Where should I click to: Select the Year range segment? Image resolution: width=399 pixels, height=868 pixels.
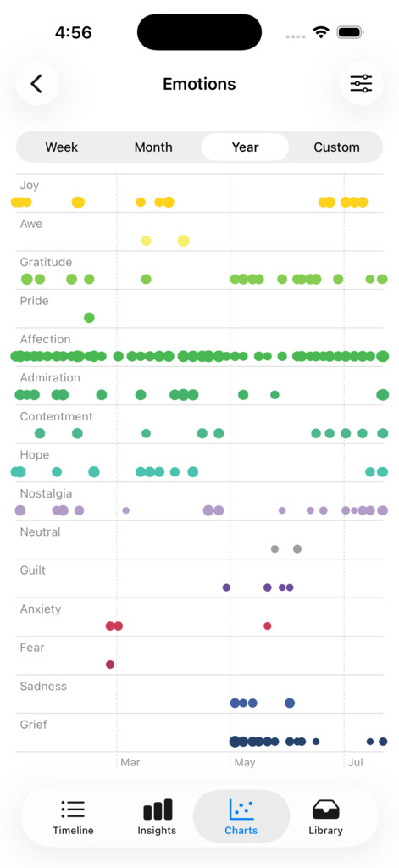click(245, 147)
